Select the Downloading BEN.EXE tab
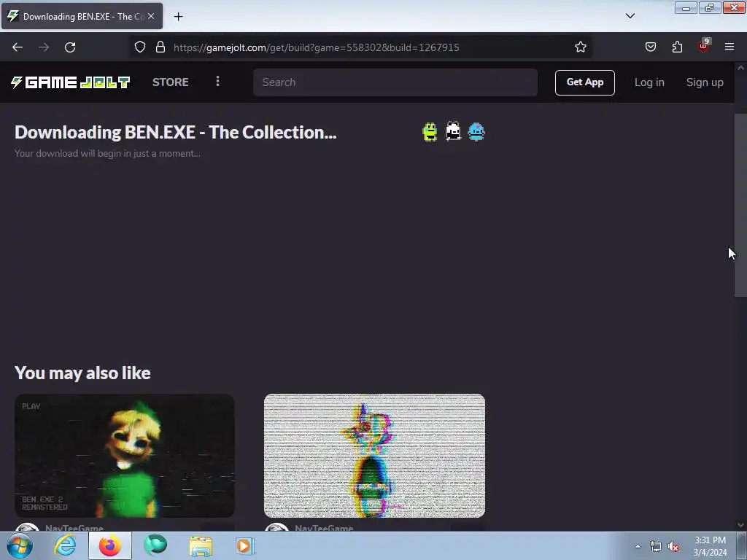Image resolution: width=747 pixels, height=560 pixels. [82, 16]
